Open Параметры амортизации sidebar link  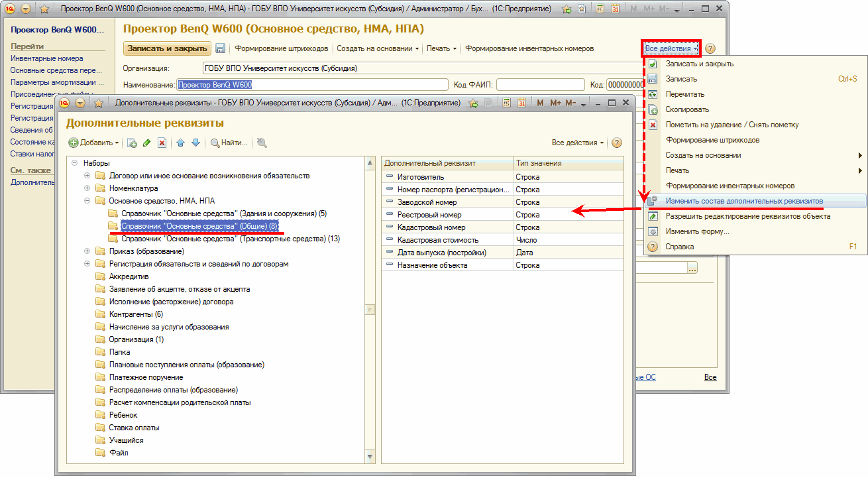58,82
